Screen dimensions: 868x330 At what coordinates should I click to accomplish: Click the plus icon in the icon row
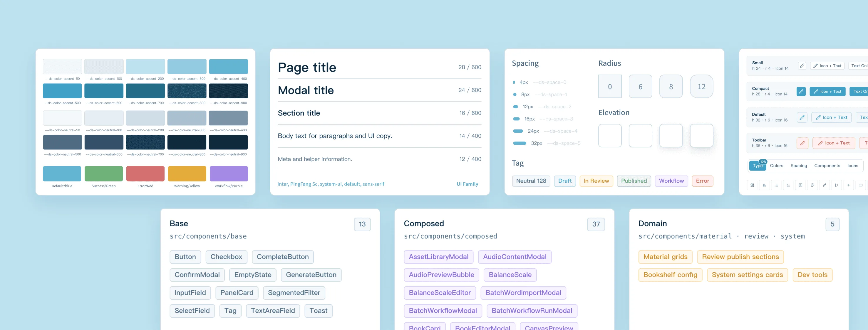coord(848,185)
